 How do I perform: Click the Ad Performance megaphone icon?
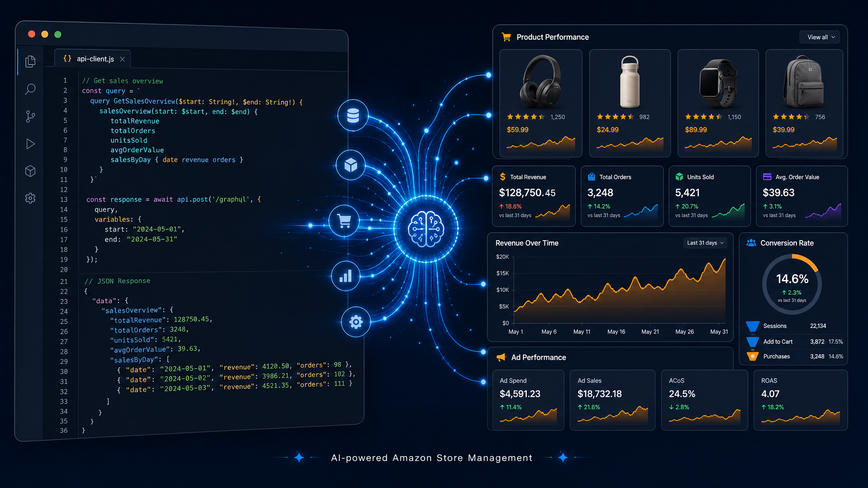501,357
